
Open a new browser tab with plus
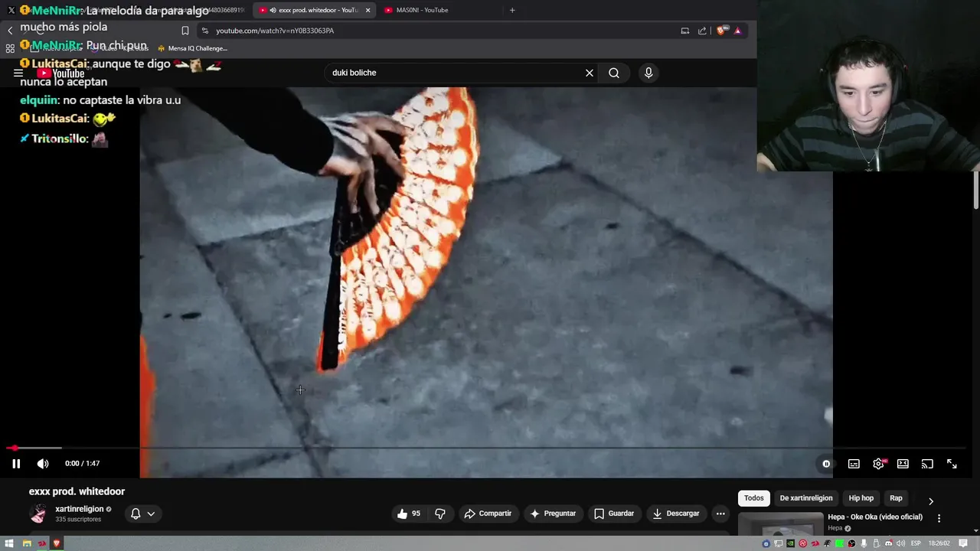512,10
